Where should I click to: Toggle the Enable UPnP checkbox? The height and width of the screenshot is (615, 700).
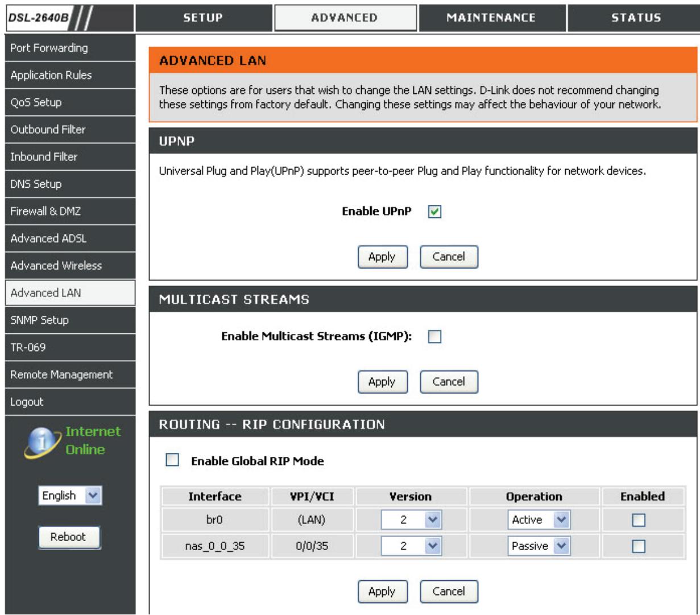(x=434, y=212)
